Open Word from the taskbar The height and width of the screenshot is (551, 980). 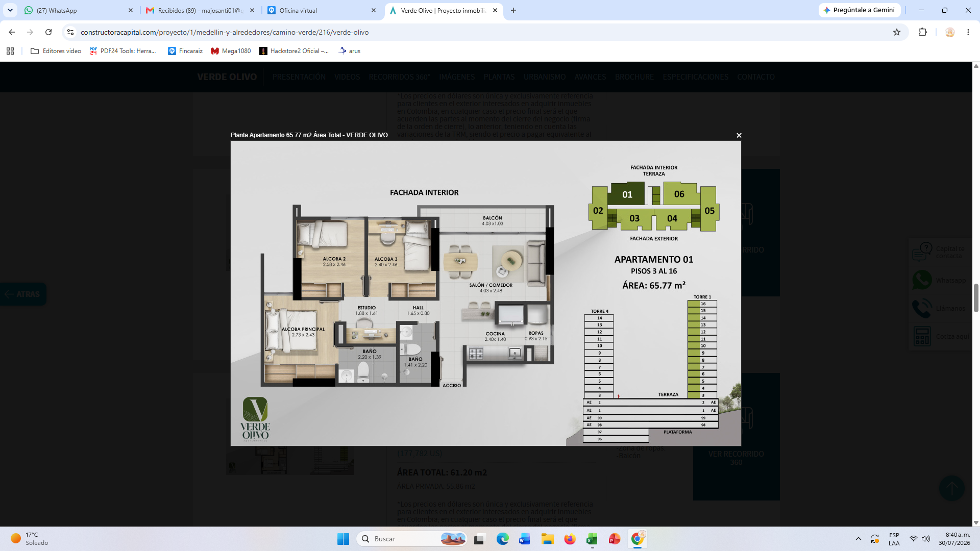tap(525, 539)
